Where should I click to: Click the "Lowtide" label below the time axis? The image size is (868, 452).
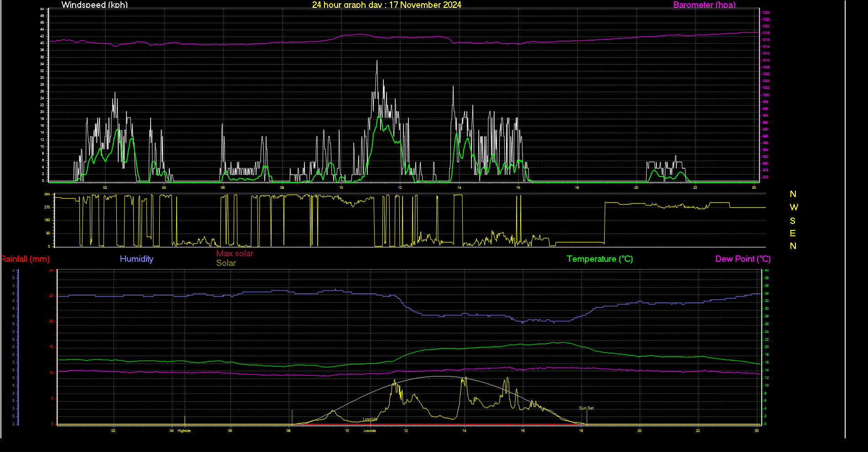[370, 431]
